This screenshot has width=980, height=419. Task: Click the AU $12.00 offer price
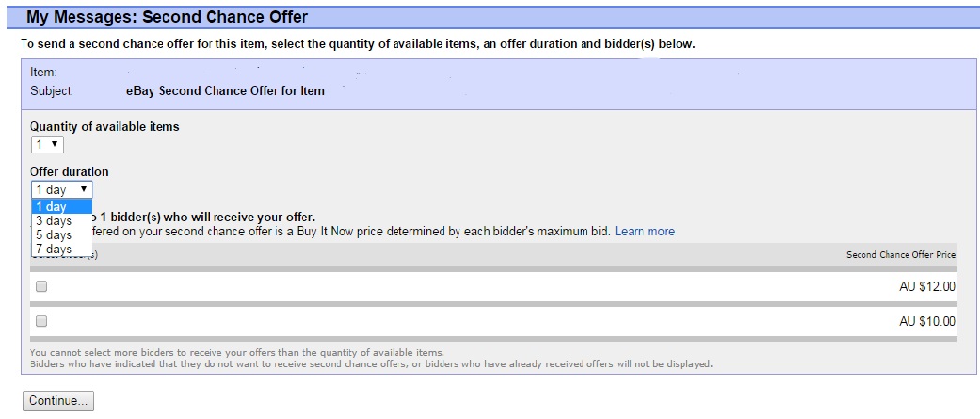[x=926, y=287]
